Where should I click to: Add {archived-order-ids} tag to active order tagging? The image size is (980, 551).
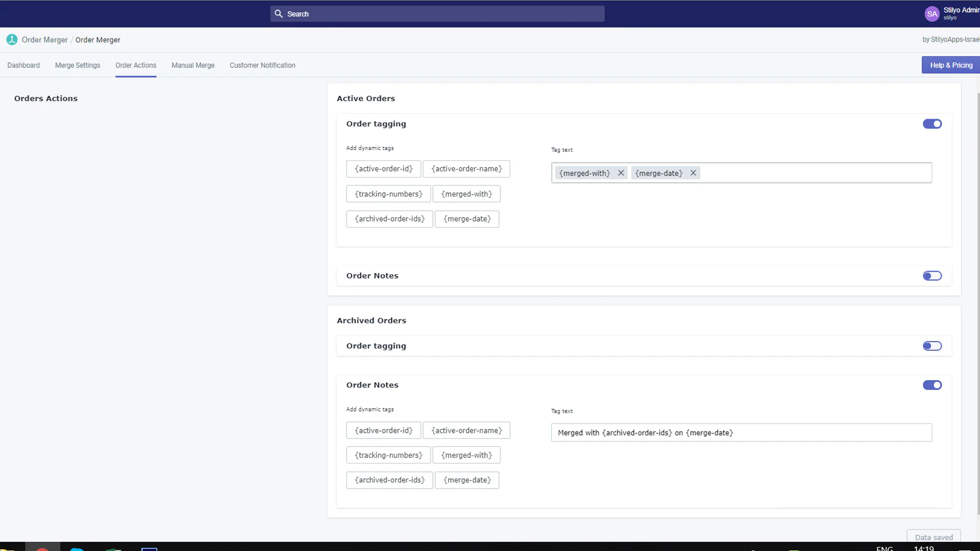(x=390, y=219)
